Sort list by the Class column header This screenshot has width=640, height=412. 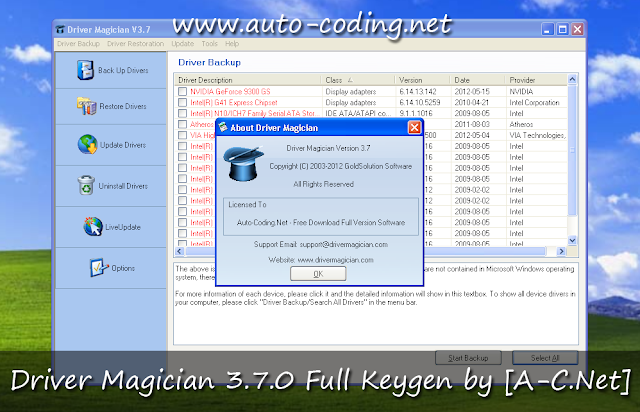(x=358, y=80)
